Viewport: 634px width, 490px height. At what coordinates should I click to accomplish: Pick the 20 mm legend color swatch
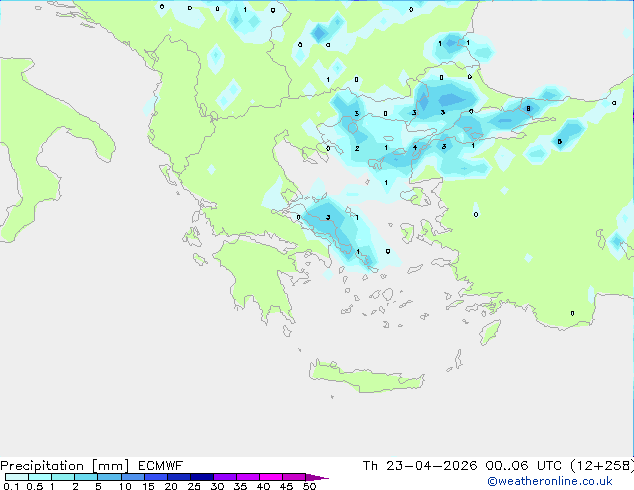(179, 477)
